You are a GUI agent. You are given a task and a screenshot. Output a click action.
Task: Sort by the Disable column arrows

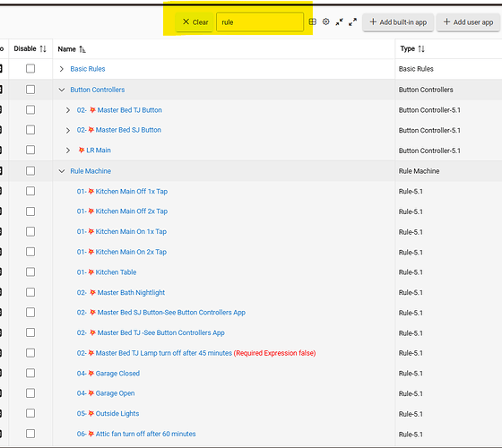[x=43, y=49]
